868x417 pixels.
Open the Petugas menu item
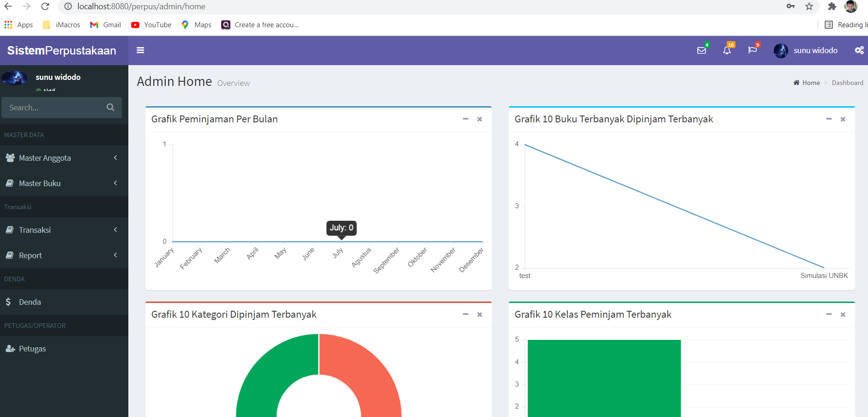tap(64, 349)
